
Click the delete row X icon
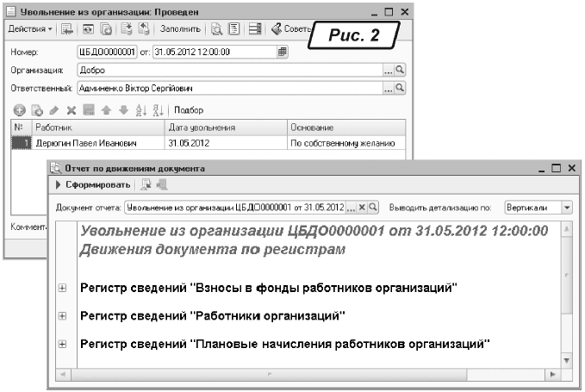pyautogui.click(x=72, y=110)
